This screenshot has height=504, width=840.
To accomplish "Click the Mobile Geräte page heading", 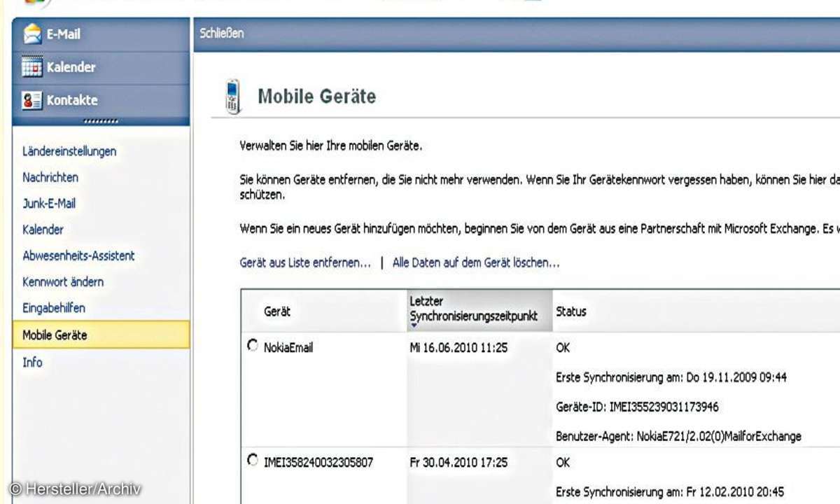I will (x=316, y=96).
